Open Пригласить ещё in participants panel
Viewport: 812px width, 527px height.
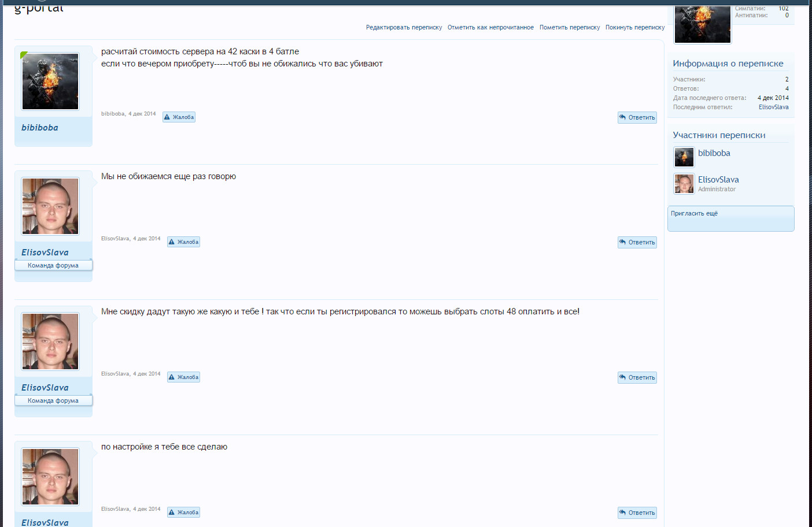694,214
